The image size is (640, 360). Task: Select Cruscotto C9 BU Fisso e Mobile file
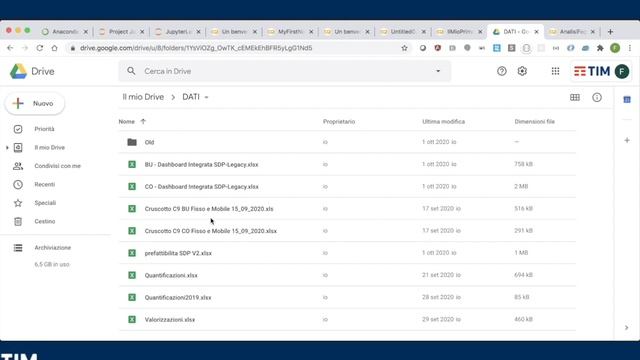pos(347,209)
